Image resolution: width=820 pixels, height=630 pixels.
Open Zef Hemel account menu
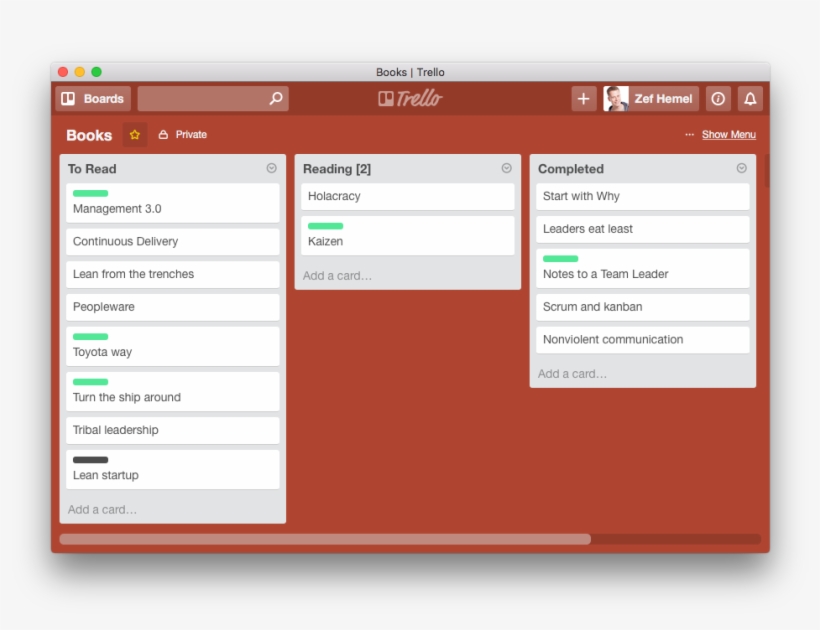click(651, 99)
